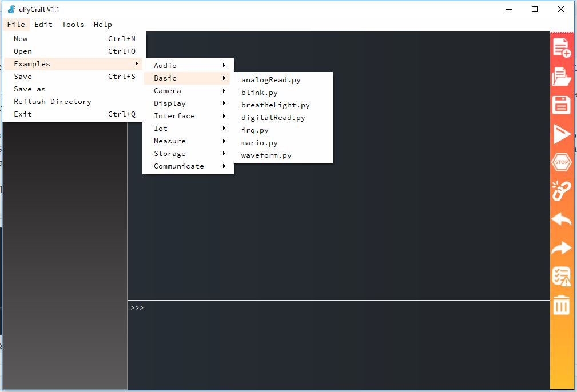Viewport: 577px width, 392px height.
Task: Click the Syntax Check checklist icon
Action: coord(562,277)
